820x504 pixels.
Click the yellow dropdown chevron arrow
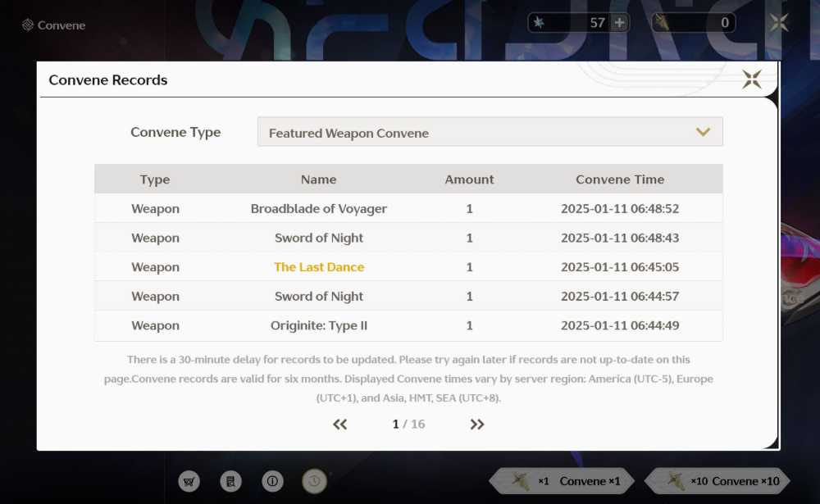point(704,132)
